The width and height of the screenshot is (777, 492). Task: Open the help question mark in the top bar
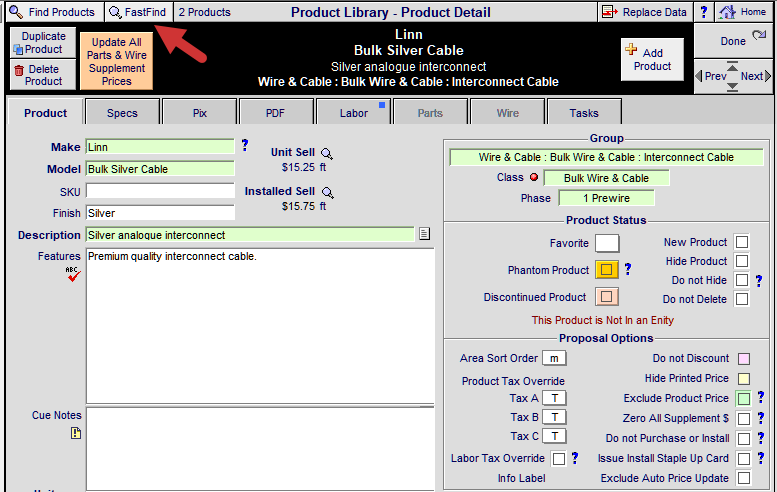tap(704, 12)
